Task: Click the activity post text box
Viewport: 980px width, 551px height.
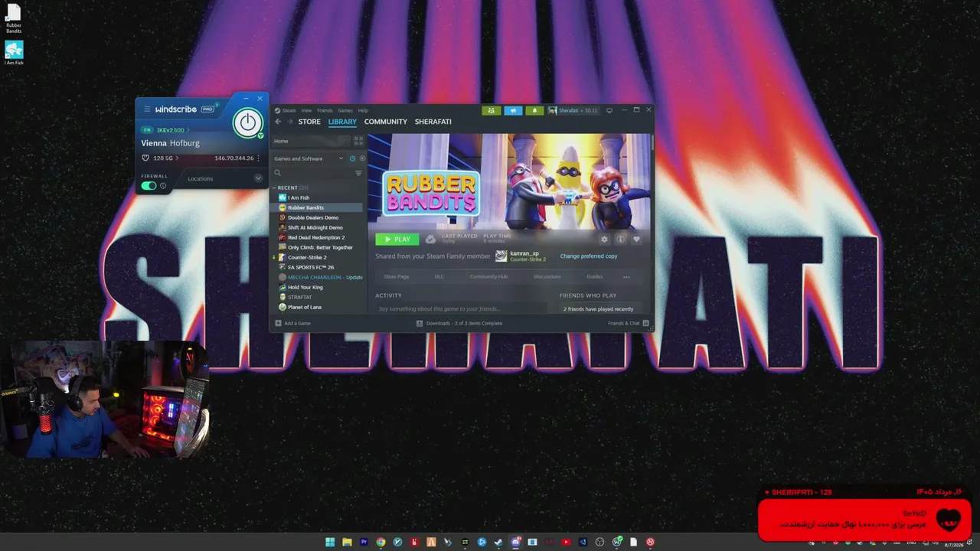Action: (x=461, y=308)
